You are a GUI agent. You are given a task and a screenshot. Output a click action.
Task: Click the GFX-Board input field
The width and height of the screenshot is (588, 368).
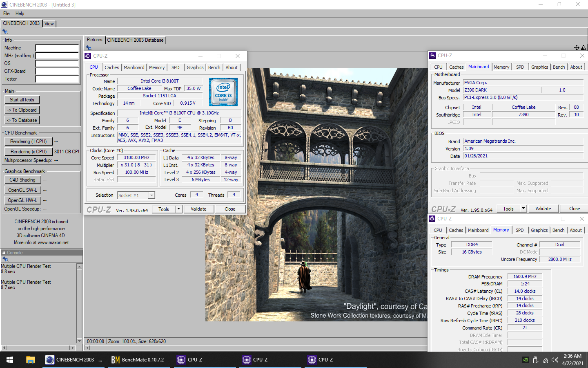57,71
